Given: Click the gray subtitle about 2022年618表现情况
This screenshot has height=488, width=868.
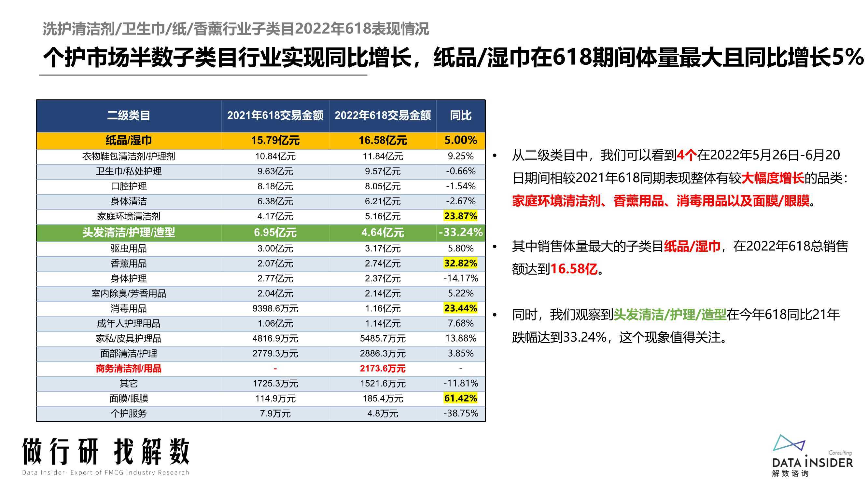Looking at the screenshot, I should [x=236, y=29].
